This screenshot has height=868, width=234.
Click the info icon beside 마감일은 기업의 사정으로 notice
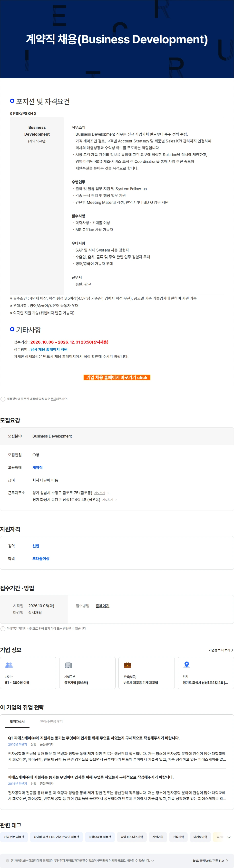[x=3, y=628]
